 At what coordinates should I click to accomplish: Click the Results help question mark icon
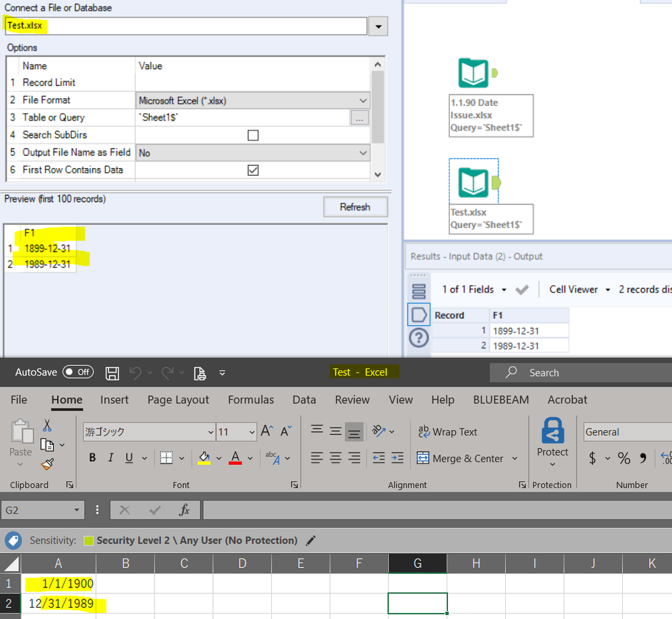[418, 338]
